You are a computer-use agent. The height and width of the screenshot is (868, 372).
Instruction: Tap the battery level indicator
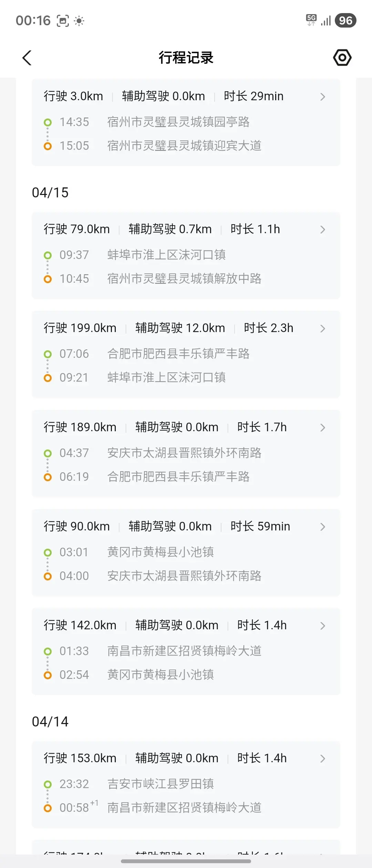tap(345, 20)
